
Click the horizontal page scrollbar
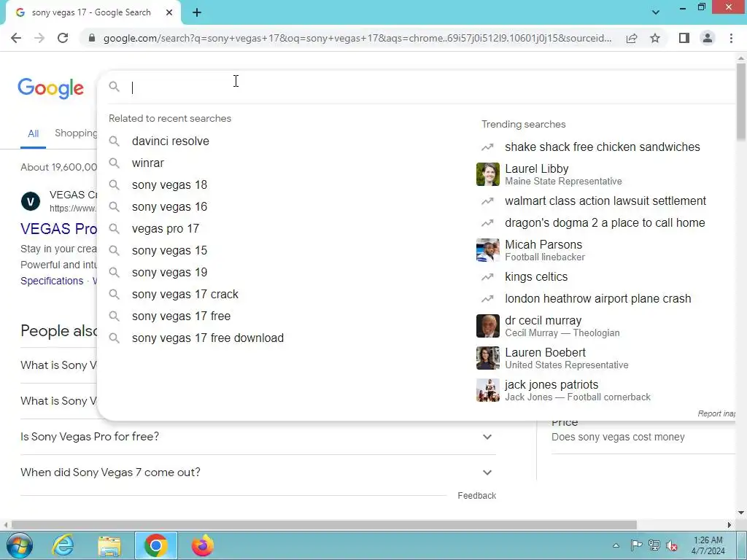(x=324, y=525)
